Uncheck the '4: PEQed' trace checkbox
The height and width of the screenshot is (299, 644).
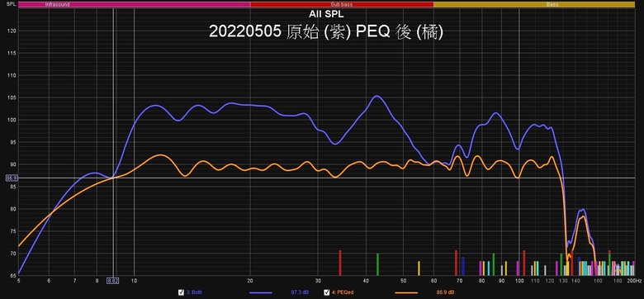326,292
